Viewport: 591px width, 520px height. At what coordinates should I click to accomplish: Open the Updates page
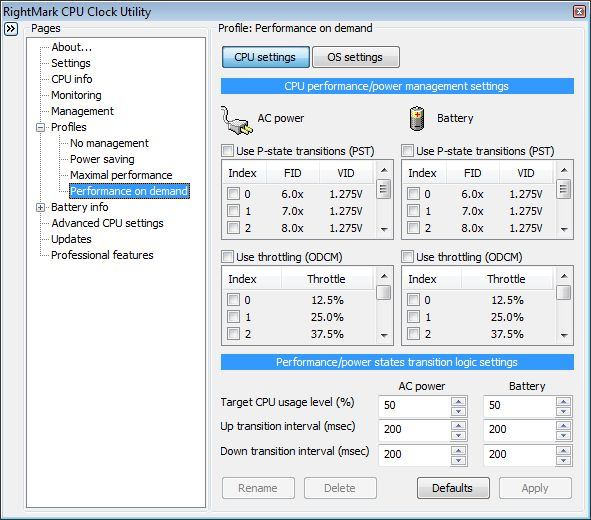pyautogui.click(x=71, y=239)
